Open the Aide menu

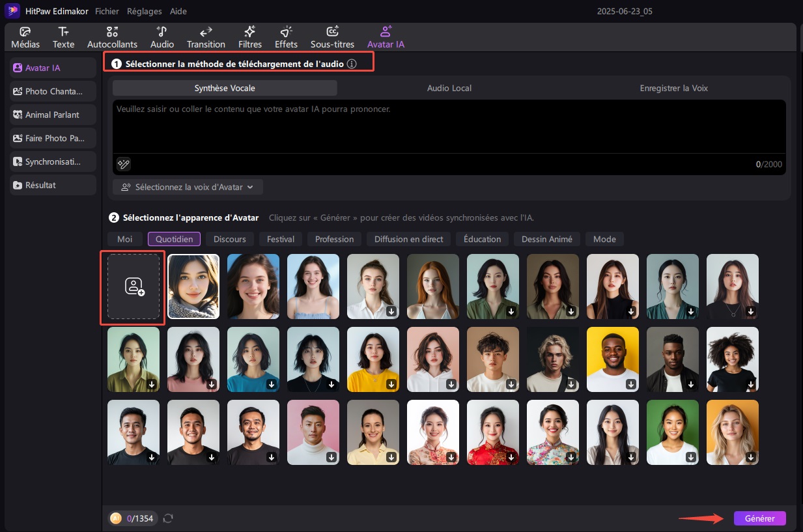coord(178,12)
